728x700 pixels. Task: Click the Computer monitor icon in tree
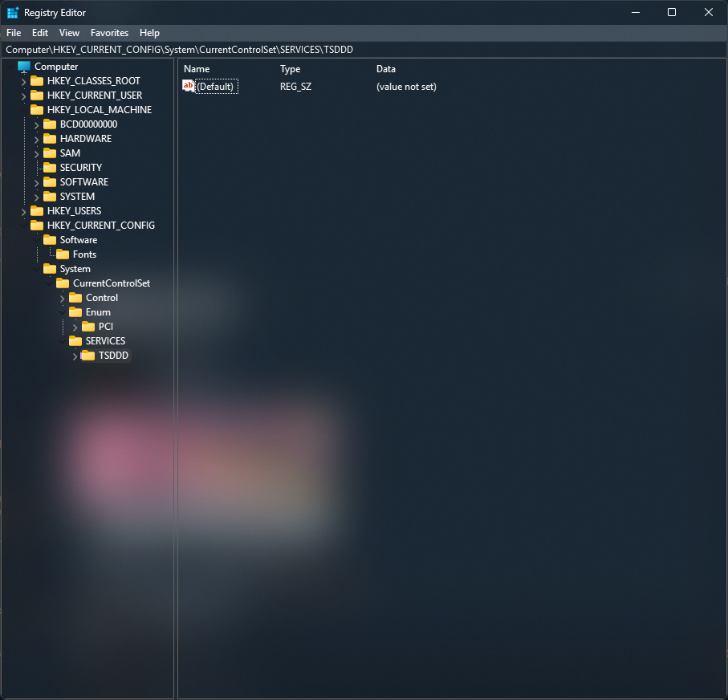pos(24,67)
